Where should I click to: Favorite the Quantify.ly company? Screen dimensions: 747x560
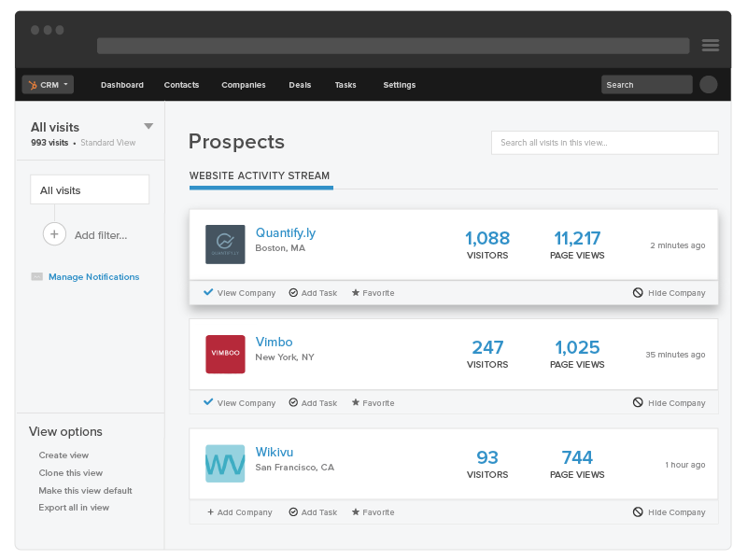(x=373, y=293)
